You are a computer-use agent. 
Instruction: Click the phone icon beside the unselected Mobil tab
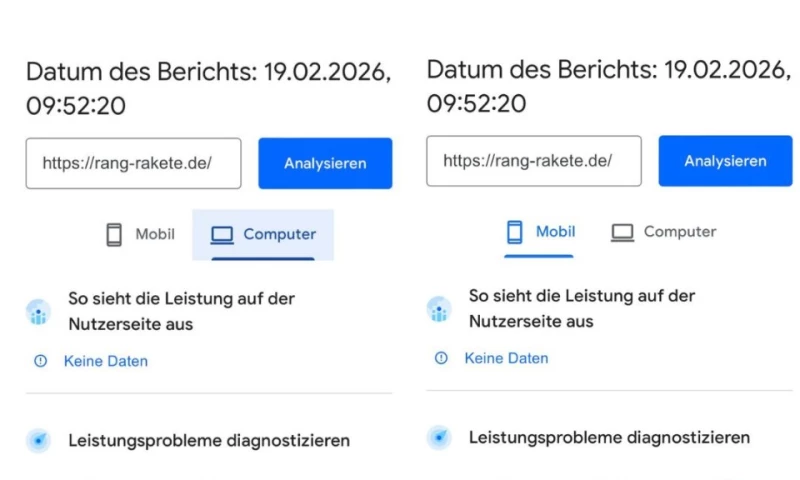pyautogui.click(x=114, y=235)
